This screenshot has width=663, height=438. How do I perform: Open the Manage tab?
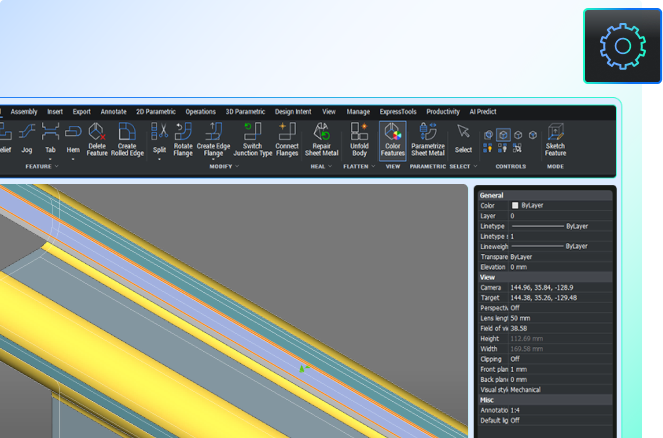click(x=358, y=112)
